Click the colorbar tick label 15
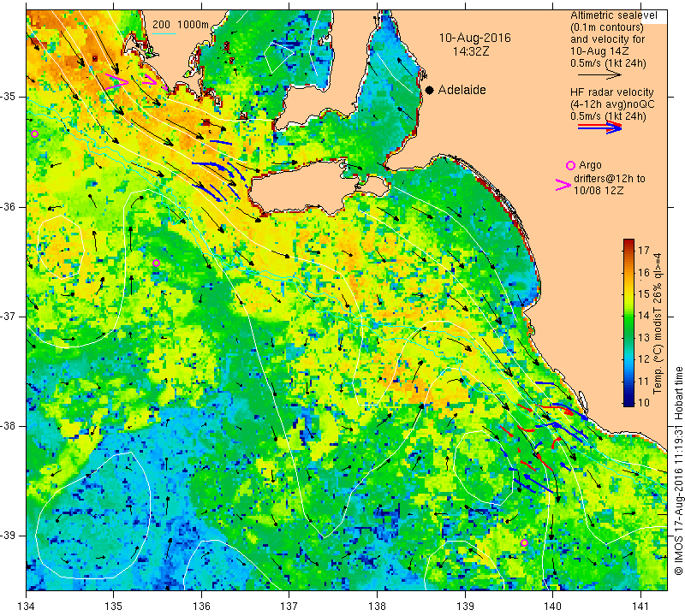Image resolution: width=685 pixels, height=616 pixels. pyautogui.click(x=644, y=293)
